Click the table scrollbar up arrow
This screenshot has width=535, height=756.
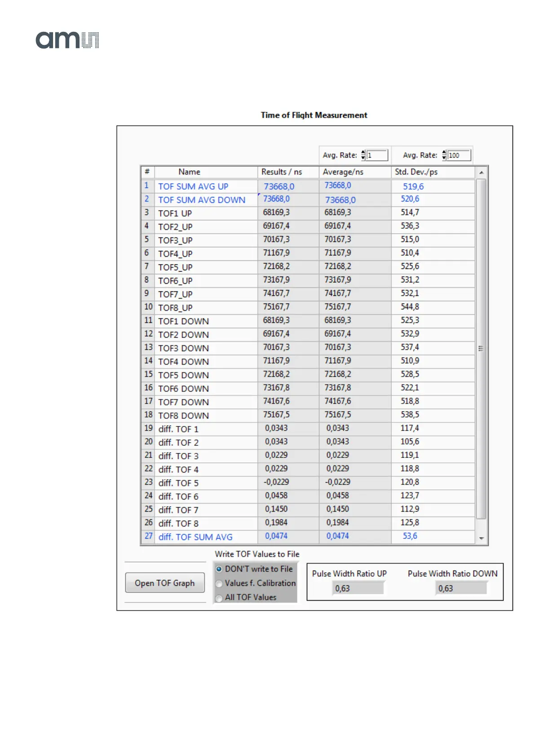coord(481,172)
